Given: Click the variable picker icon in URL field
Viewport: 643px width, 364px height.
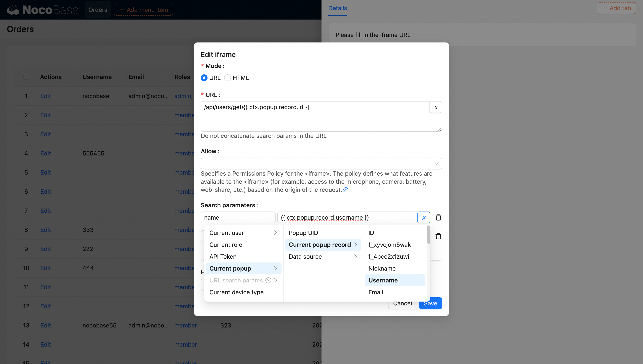Looking at the screenshot, I should pyautogui.click(x=435, y=107).
